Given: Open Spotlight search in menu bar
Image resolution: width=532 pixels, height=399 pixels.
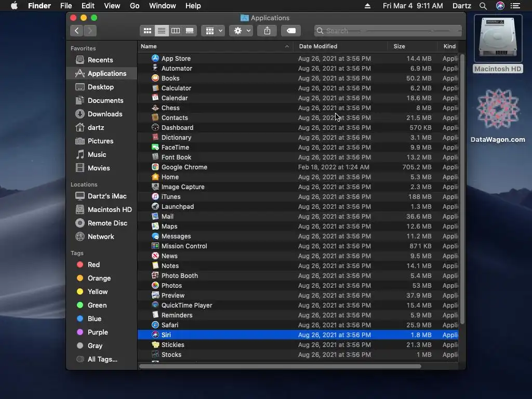Looking at the screenshot, I should 483,6.
